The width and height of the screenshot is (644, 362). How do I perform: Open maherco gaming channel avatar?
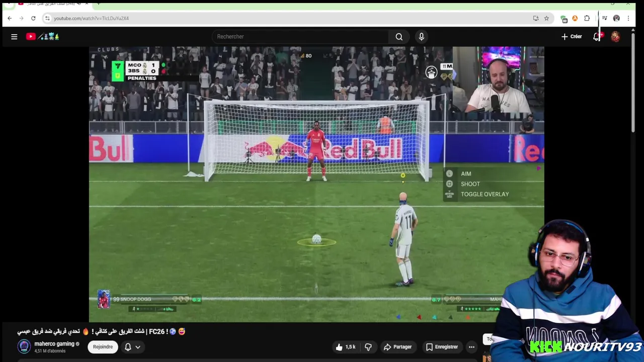[24, 346]
